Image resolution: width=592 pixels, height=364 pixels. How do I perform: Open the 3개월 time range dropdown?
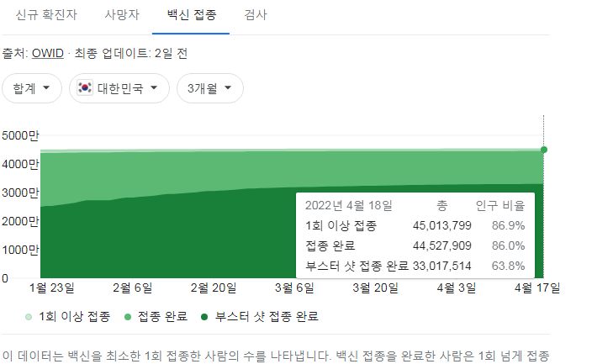210,88
